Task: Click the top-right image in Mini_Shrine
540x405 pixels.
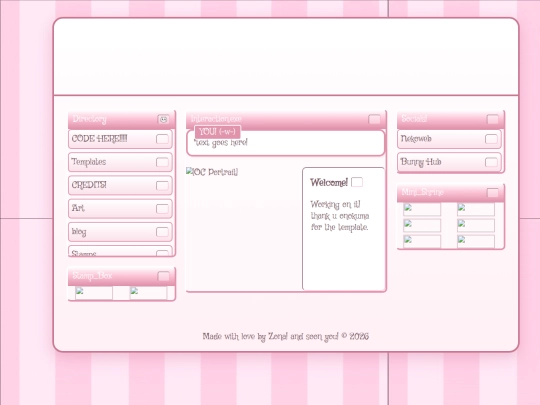Action: tap(476, 209)
